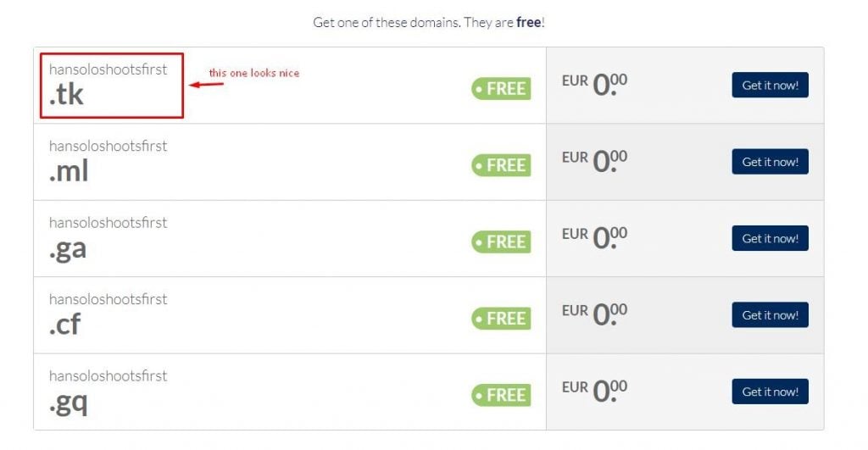
Task: Select the hansoloshootsfirst .ml domain name
Action: click(x=108, y=160)
